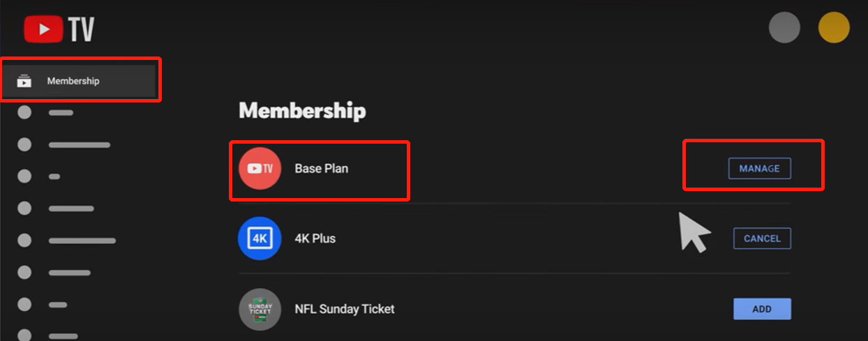Viewport: 868px width, 341px height.
Task: Click the Membership sidebar icon
Action: coord(24,81)
